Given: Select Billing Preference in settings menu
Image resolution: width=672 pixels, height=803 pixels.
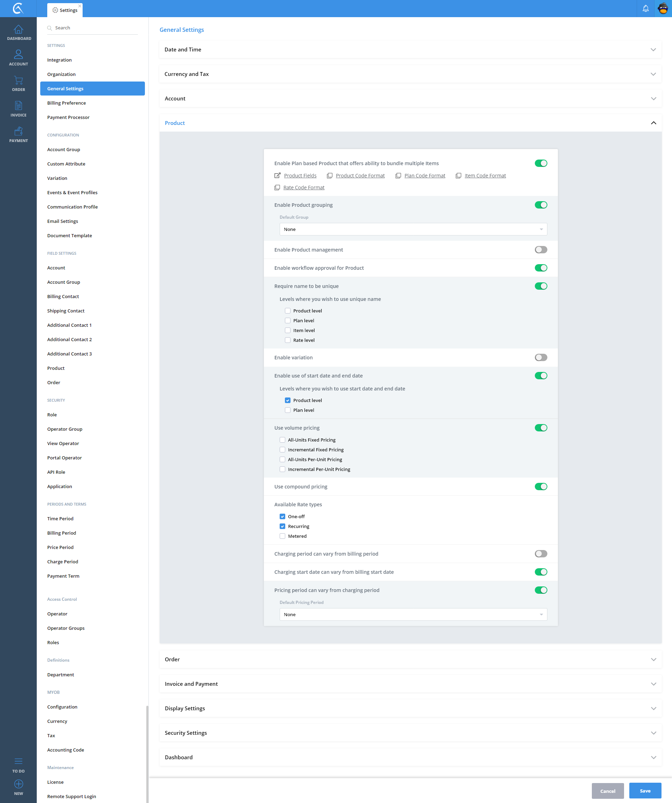Looking at the screenshot, I should point(66,103).
